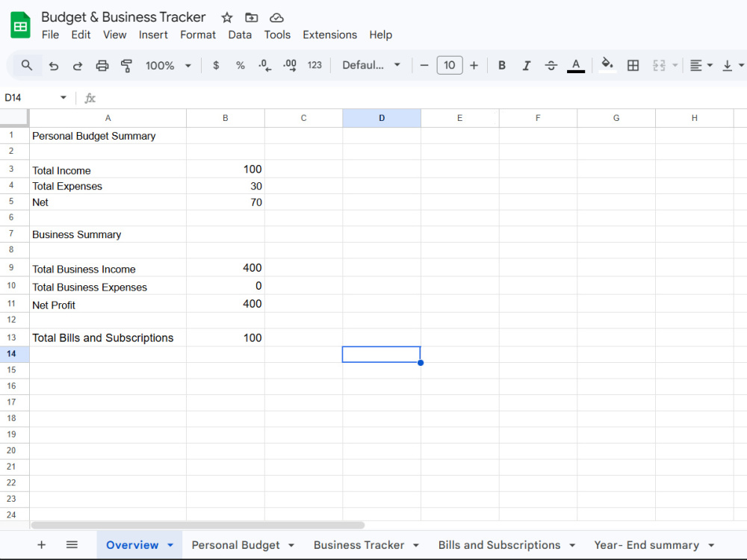Open the vertical align tool

(x=728, y=65)
